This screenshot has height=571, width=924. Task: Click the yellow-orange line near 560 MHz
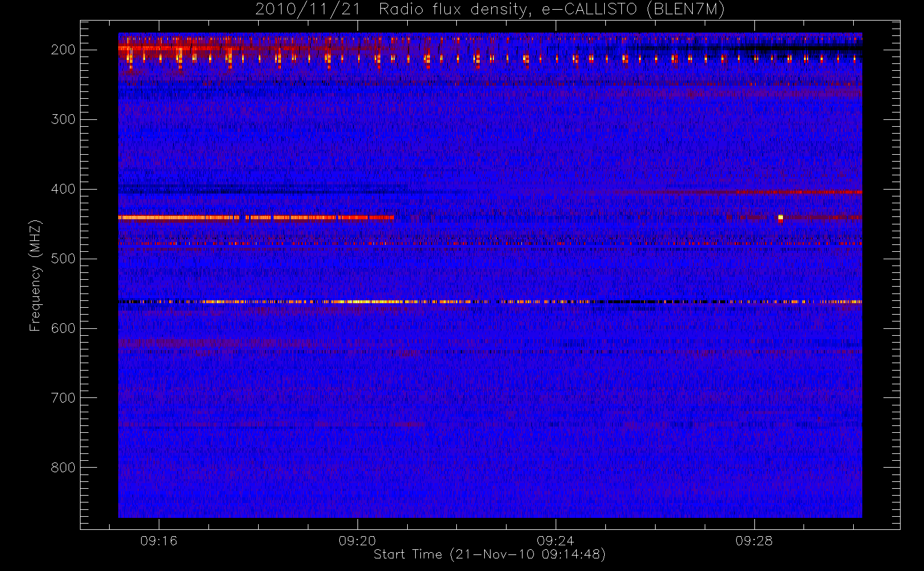(490, 301)
